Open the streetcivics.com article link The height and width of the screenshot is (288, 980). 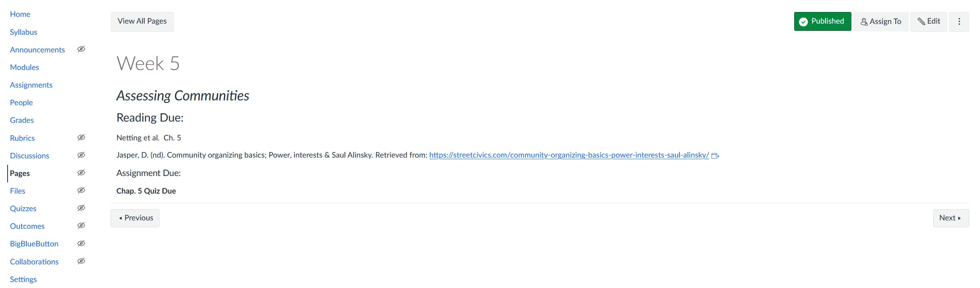click(x=569, y=155)
